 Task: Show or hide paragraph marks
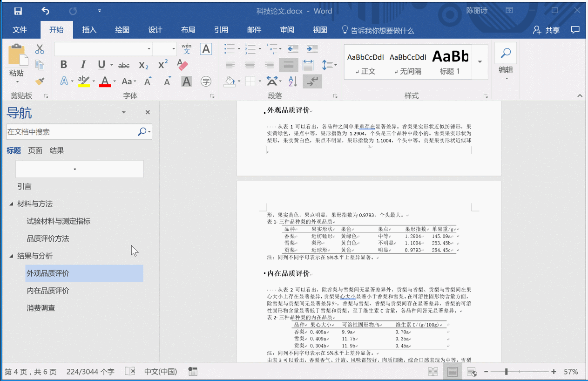click(312, 82)
